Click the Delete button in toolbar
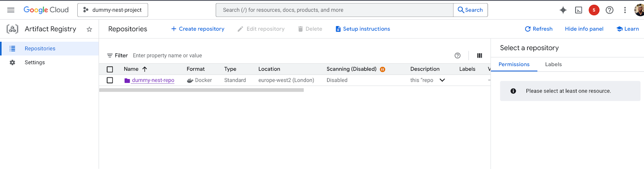Viewport: 644px width, 169px height. [x=310, y=29]
